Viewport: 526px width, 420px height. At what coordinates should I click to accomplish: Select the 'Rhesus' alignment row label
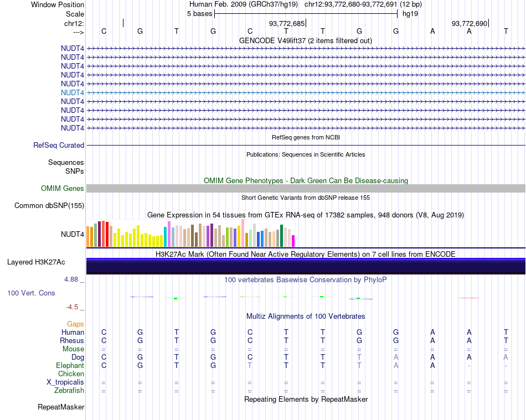click(72, 340)
